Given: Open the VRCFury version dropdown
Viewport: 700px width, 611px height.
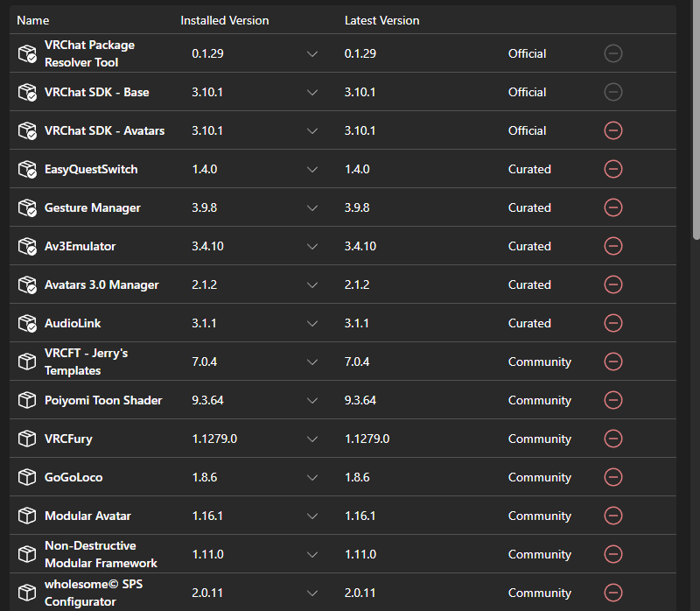Looking at the screenshot, I should coord(312,439).
